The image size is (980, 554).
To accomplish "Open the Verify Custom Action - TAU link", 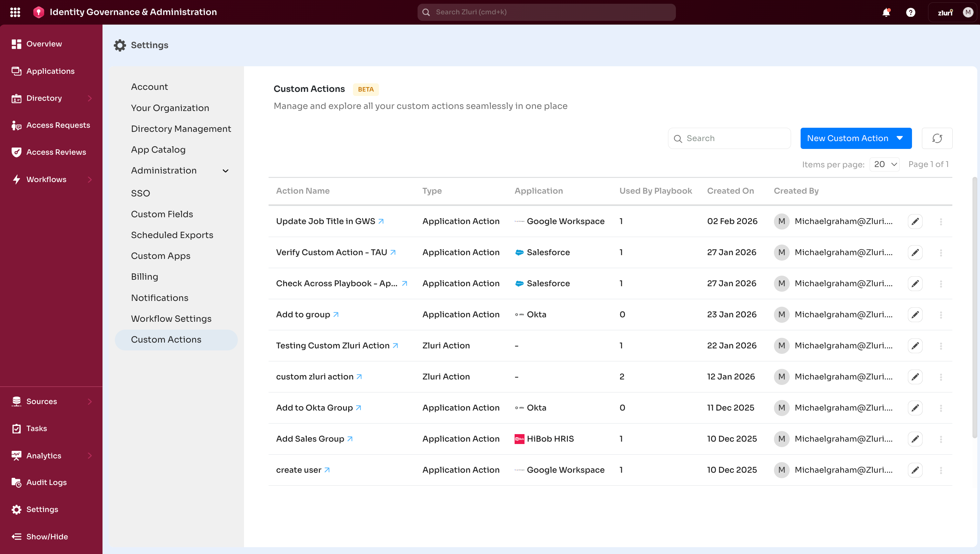I will [x=331, y=252].
